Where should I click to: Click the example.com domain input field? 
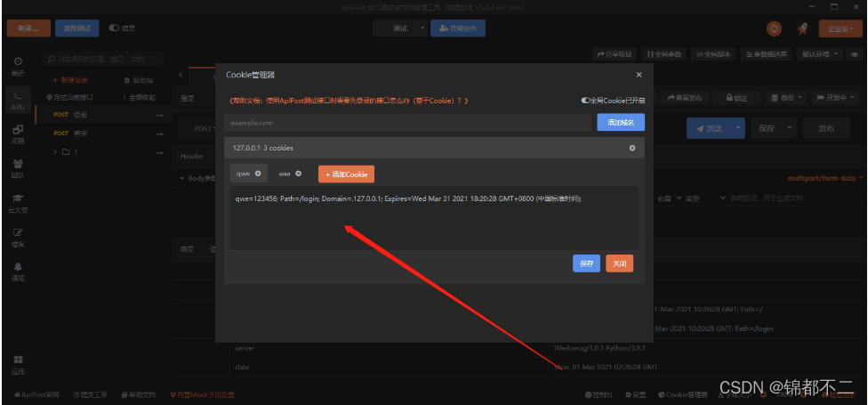tap(408, 123)
